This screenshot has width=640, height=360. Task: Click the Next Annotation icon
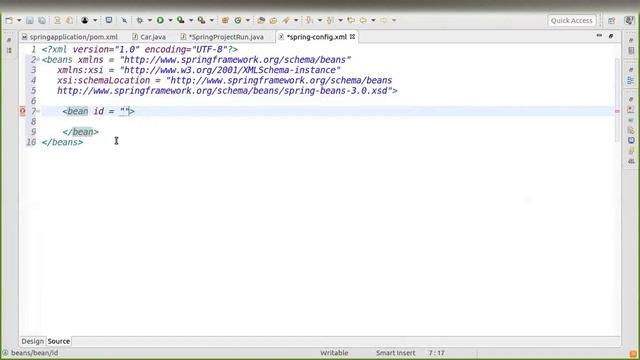click(x=310, y=20)
